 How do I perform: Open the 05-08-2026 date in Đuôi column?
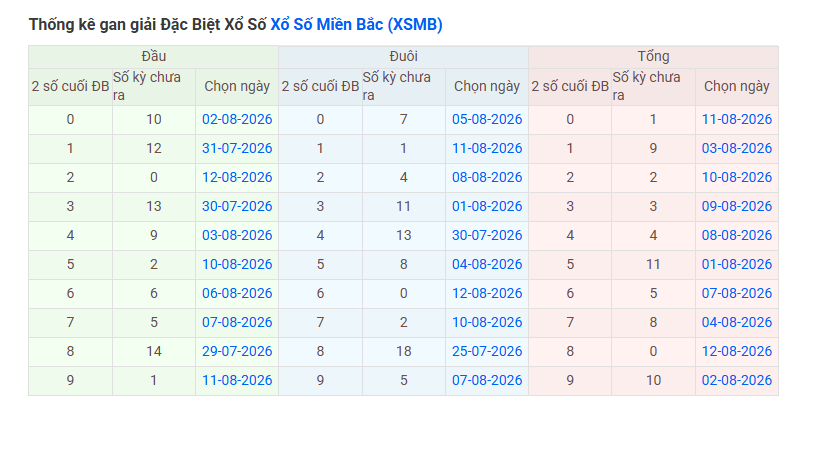pyautogui.click(x=487, y=119)
